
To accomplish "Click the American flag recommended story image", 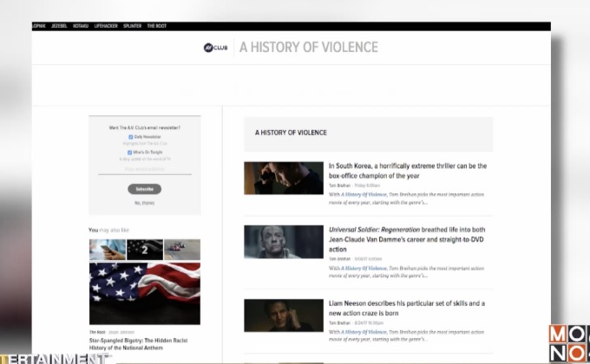I will [x=144, y=293].
